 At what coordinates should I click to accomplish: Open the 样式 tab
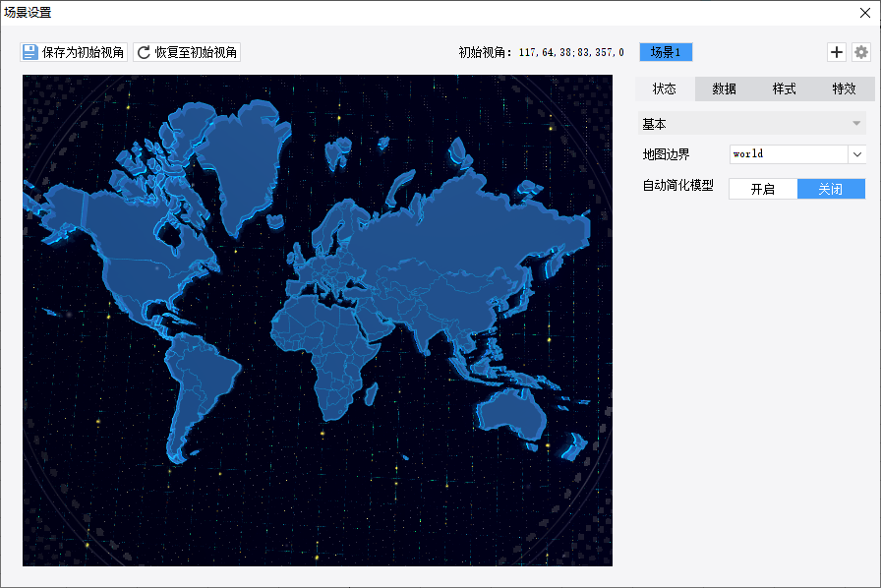(x=784, y=88)
